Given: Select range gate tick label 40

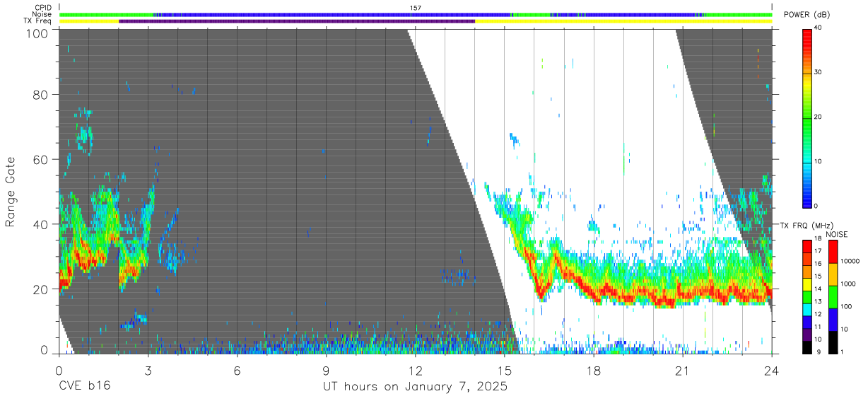Looking at the screenshot, I should click(41, 224).
